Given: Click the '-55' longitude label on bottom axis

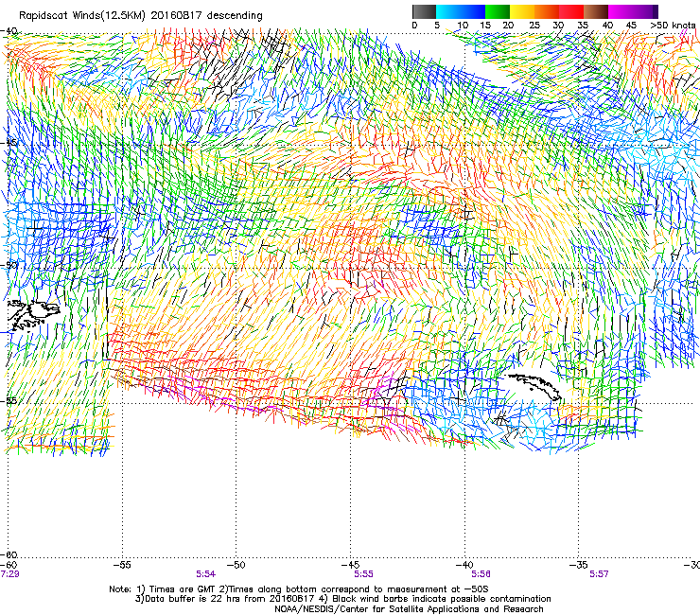Looking at the screenshot, I should [122, 565].
